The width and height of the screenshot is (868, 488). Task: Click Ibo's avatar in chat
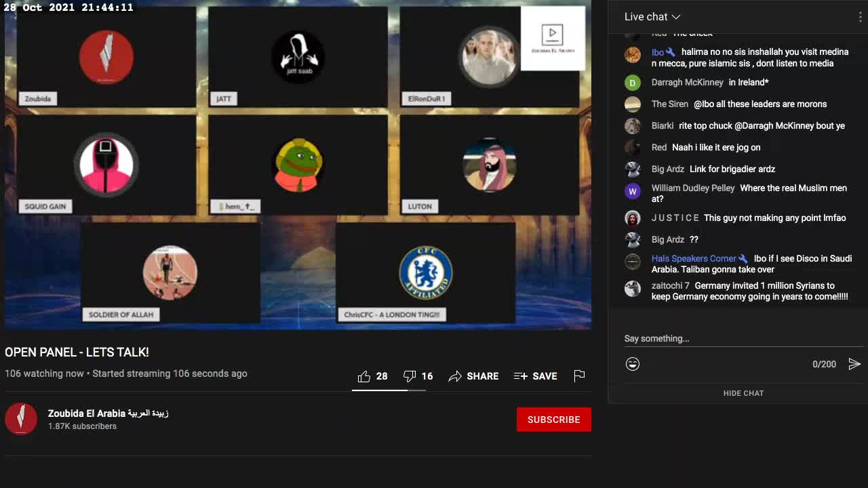tap(633, 55)
